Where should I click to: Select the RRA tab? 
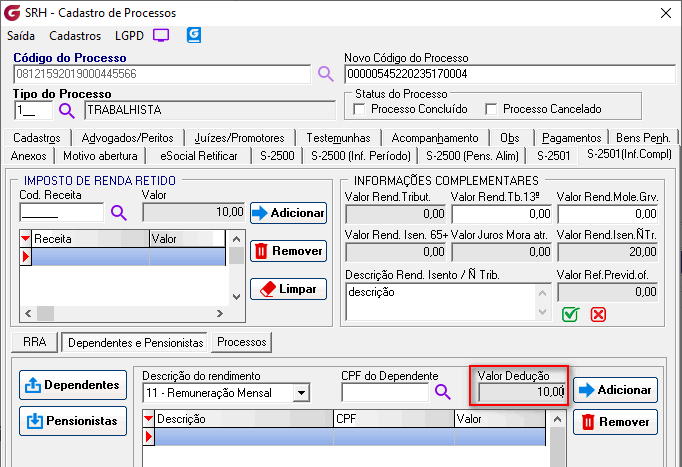[35, 342]
